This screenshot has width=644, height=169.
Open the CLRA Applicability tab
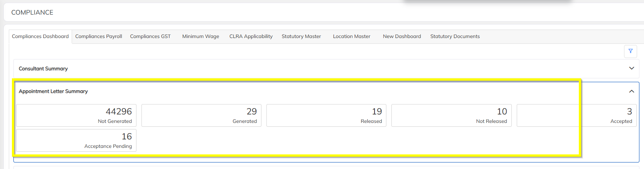(x=251, y=36)
